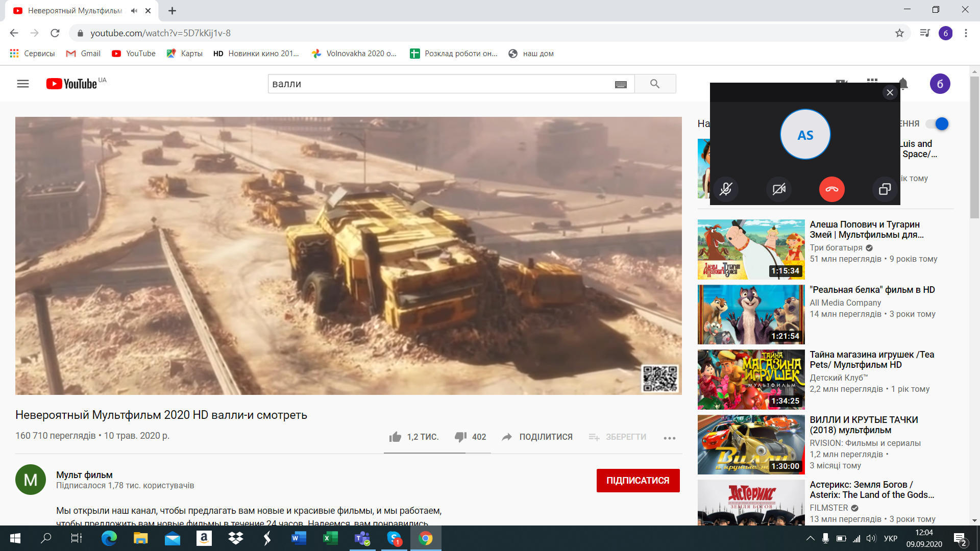Click the ПОДІЛИТИСЯ share button
This screenshot has width=980, height=551.
537,437
